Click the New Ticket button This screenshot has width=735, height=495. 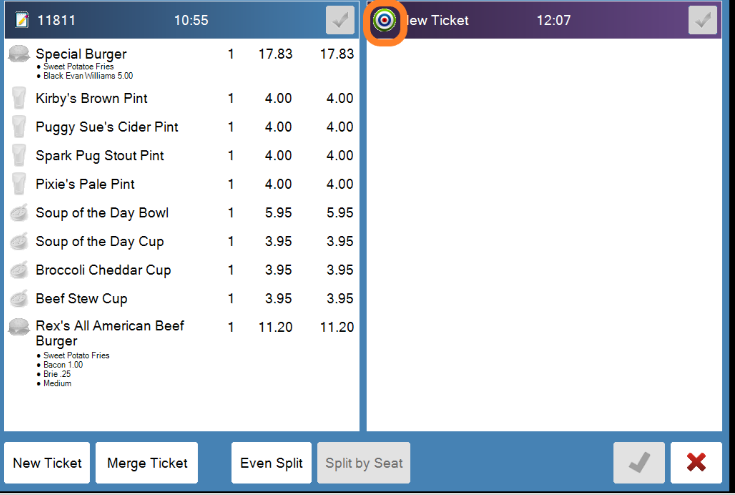pos(47,463)
